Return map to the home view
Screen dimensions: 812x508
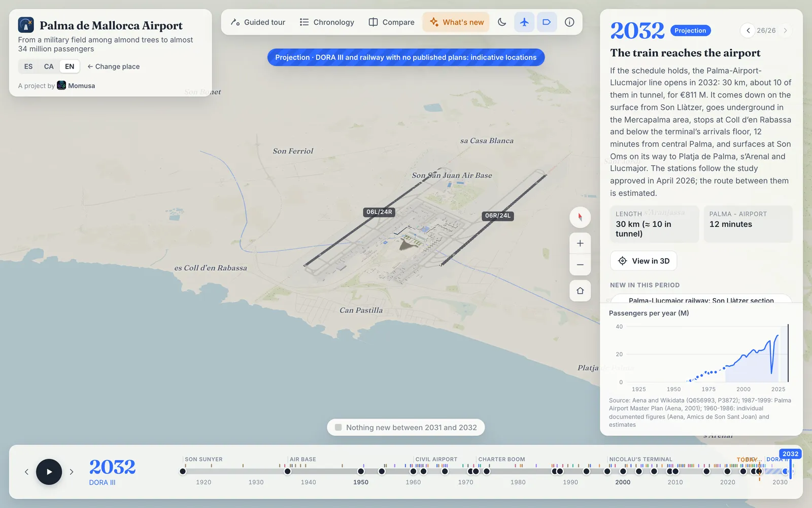580,291
